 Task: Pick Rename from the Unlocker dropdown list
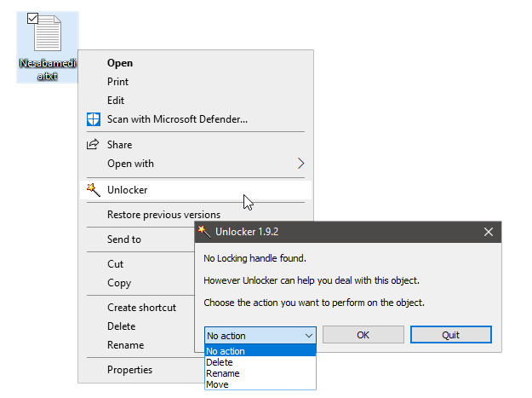click(260, 373)
